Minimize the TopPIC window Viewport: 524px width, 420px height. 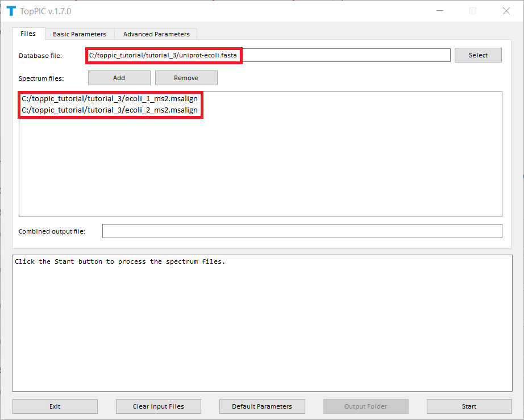tap(440, 11)
